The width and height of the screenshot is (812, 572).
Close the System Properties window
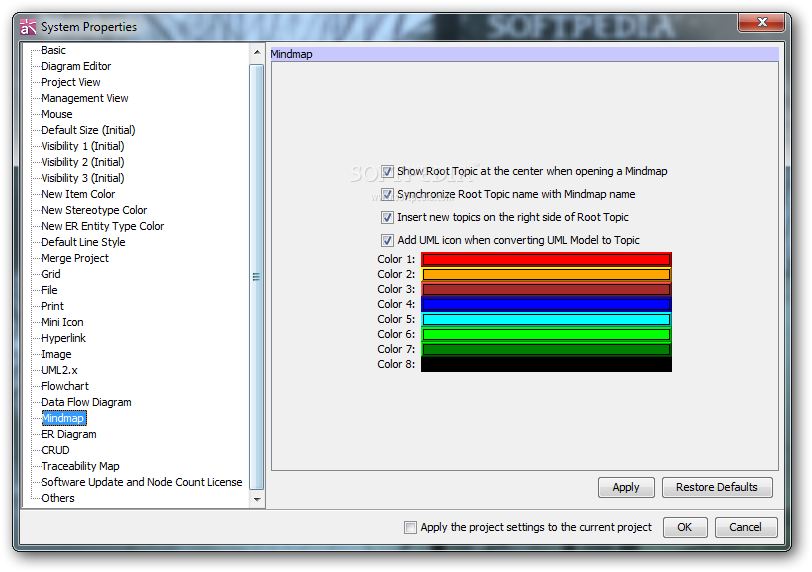[x=762, y=22]
